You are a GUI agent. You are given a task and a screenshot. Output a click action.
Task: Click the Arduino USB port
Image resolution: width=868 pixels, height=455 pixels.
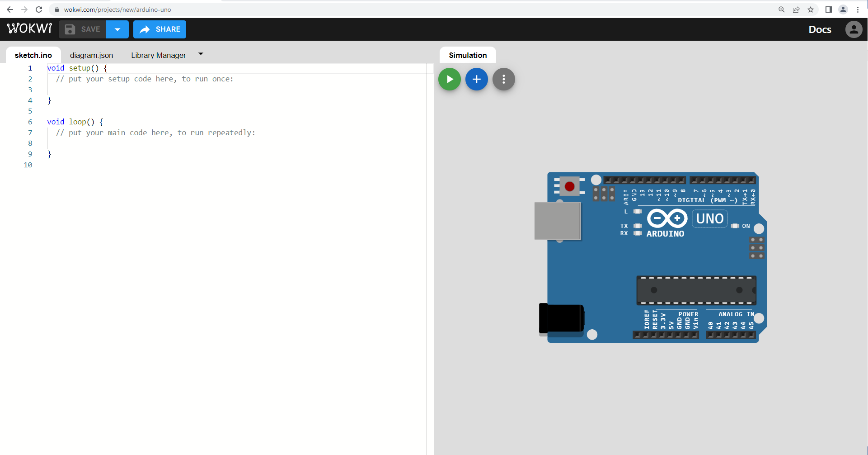click(558, 221)
